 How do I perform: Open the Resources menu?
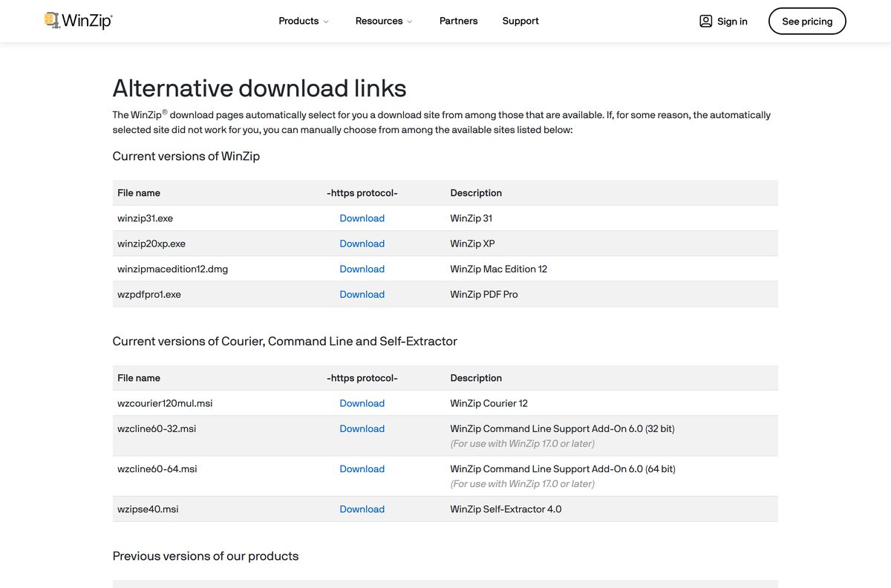[384, 21]
